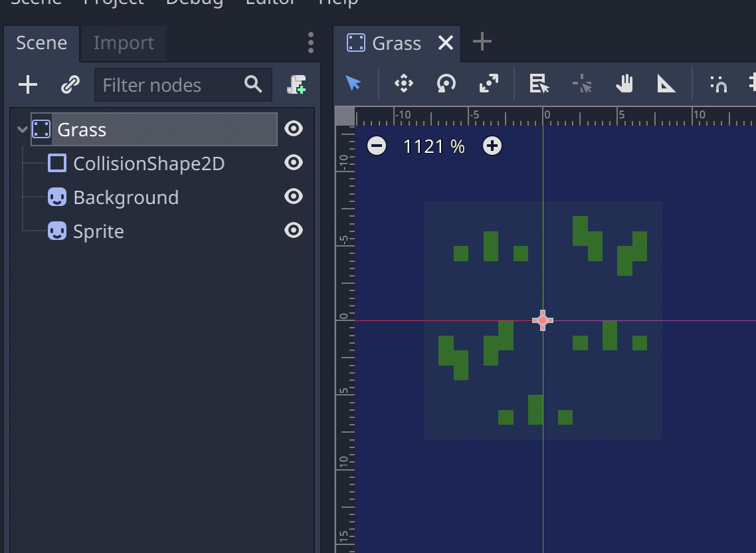Toggle visibility of the Sprite node
Screen dimensions: 756x553
coord(294,231)
